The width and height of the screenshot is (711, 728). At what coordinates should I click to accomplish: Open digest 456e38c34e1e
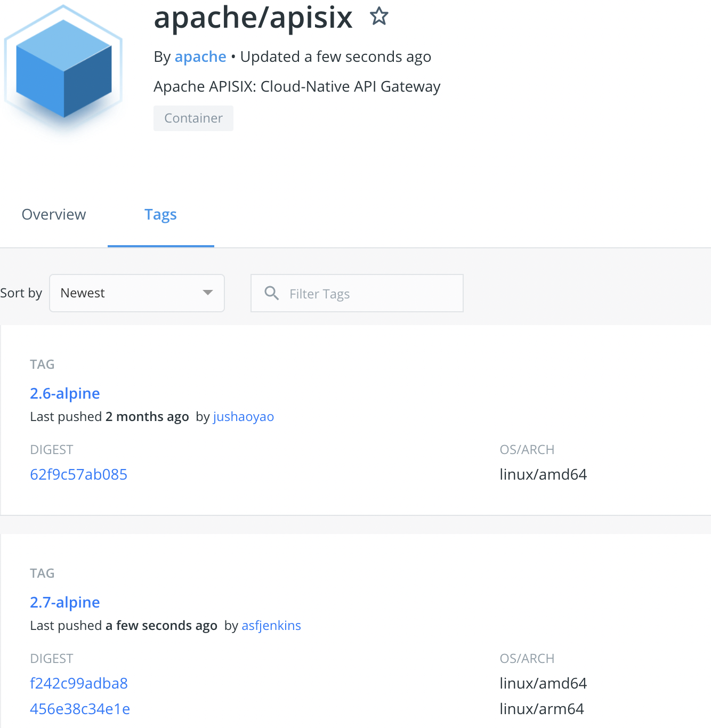tap(80, 709)
